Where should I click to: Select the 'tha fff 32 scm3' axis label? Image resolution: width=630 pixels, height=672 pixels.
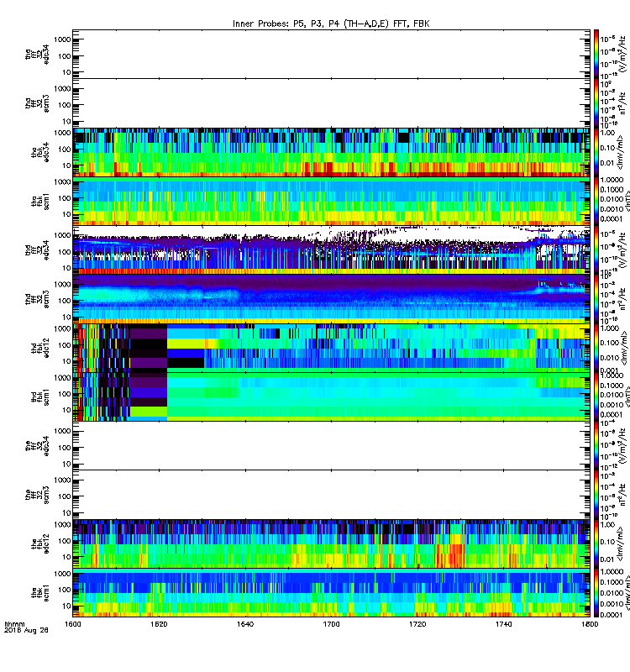(x=37, y=103)
